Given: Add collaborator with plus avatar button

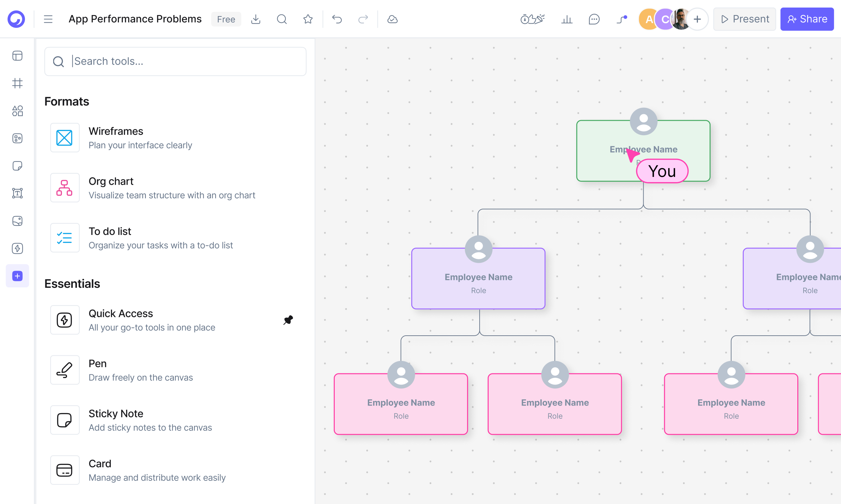Looking at the screenshot, I should click(x=697, y=19).
